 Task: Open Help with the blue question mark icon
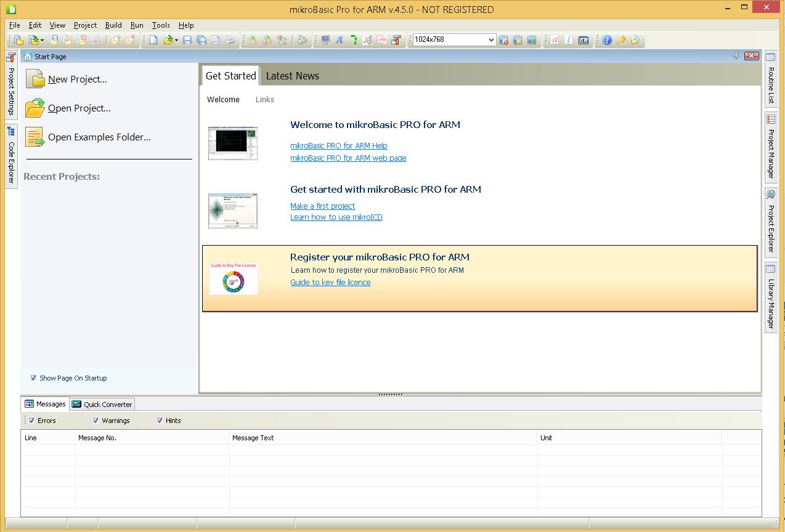pos(607,40)
